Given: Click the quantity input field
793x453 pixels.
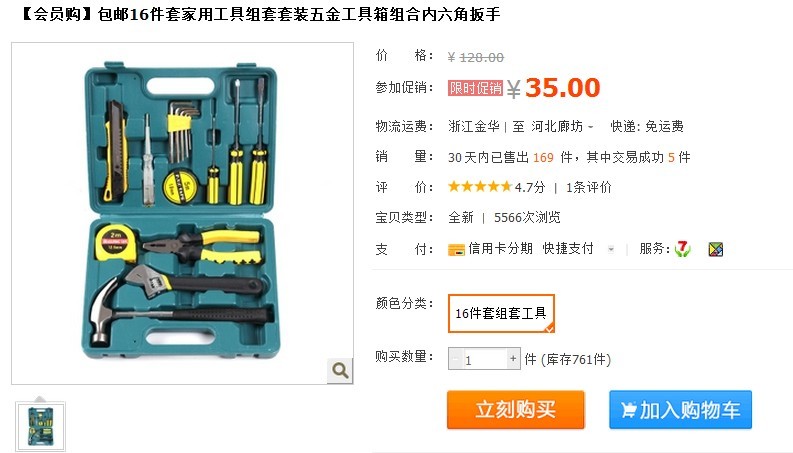Looking at the screenshot, I should click(484, 359).
